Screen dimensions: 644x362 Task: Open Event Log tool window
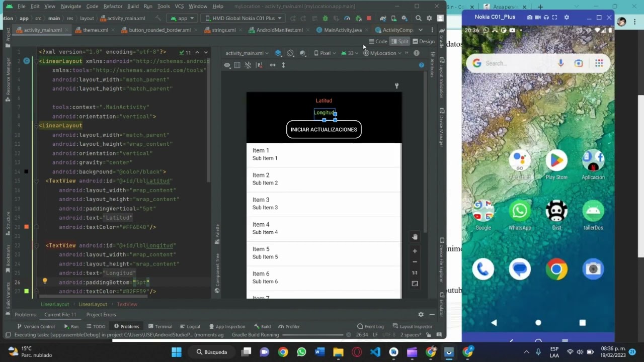click(x=370, y=326)
